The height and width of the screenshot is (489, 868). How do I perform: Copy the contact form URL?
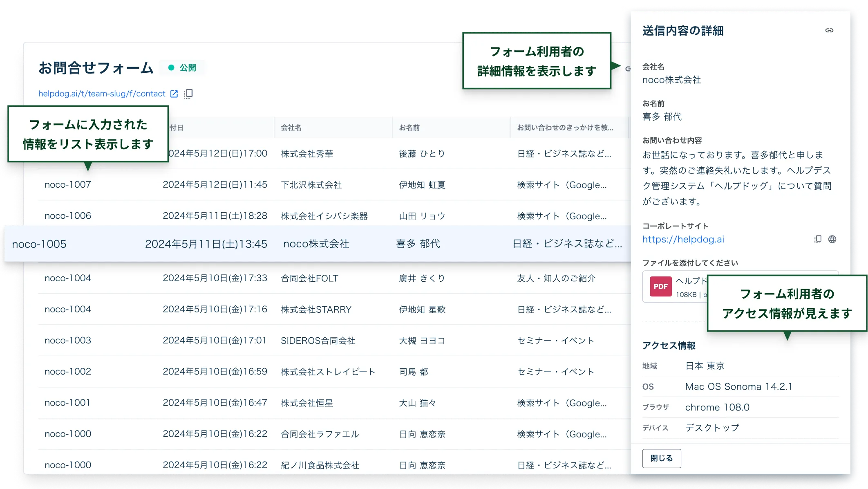[188, 94]
